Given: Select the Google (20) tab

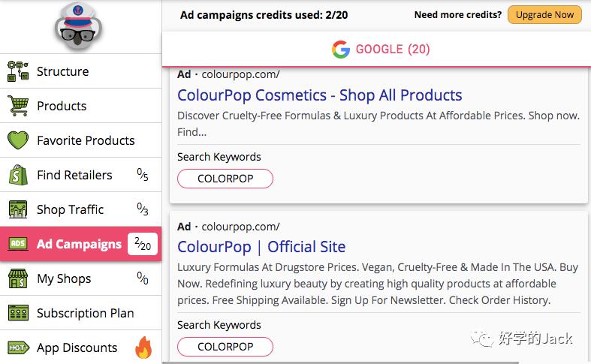Looking at the screenshot, I should (381, 50).
